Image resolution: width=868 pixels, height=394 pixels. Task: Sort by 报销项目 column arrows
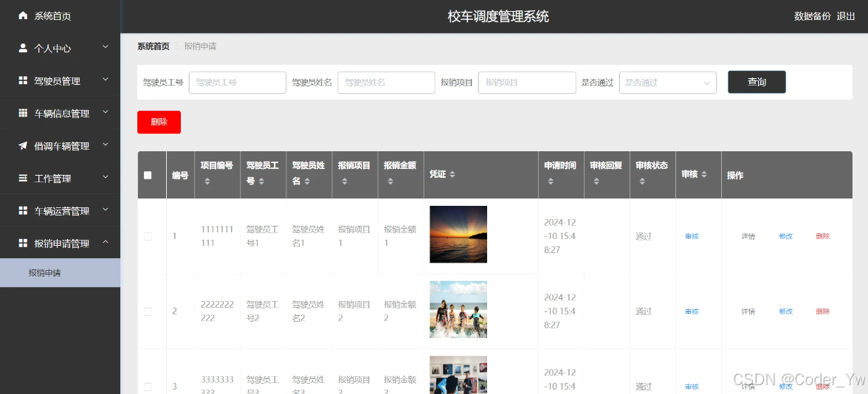click(345, 182)
